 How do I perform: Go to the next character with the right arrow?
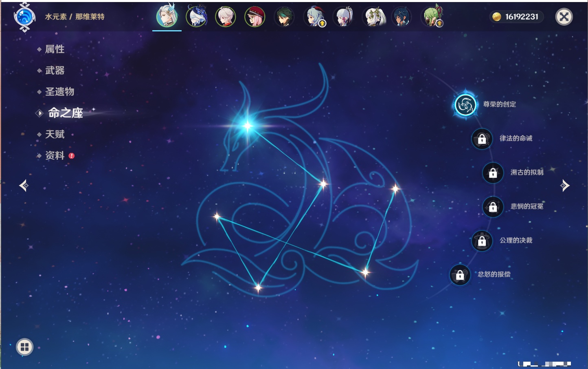point(565,186)
